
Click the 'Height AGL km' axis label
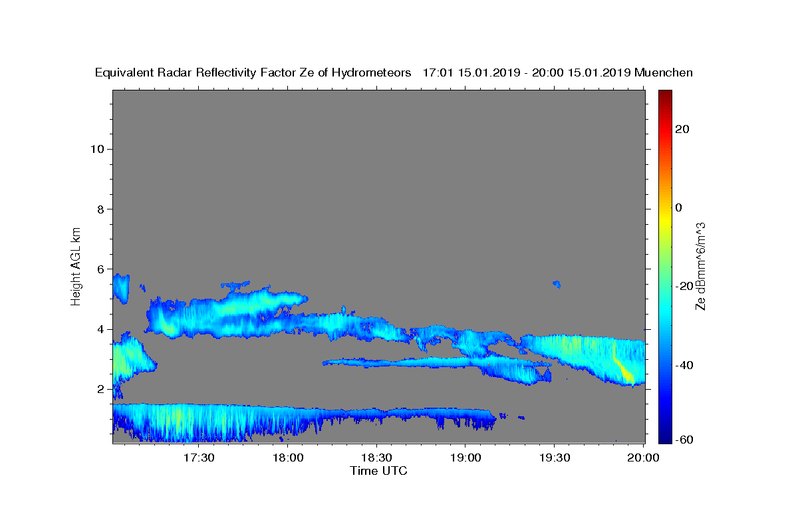coord(76,265)
